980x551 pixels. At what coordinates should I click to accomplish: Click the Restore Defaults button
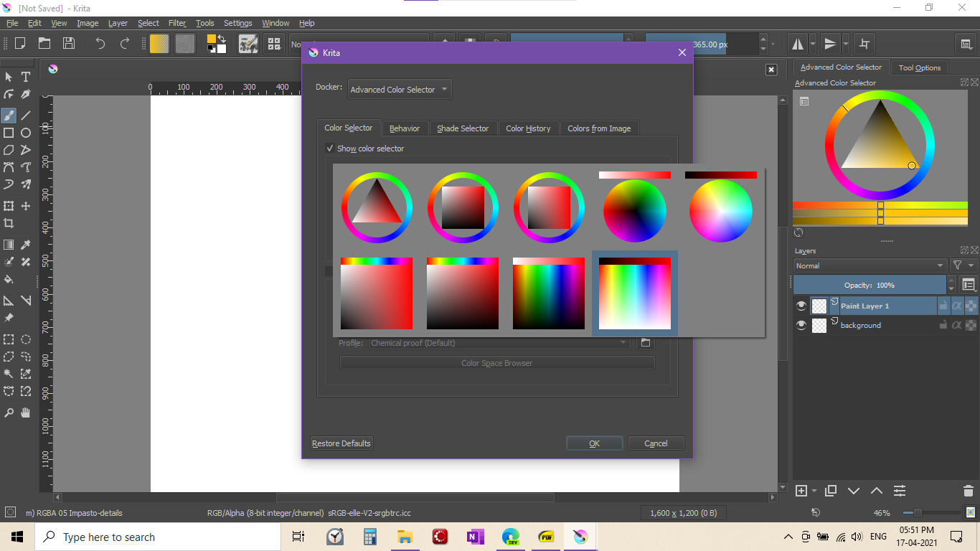coord(341,443)
